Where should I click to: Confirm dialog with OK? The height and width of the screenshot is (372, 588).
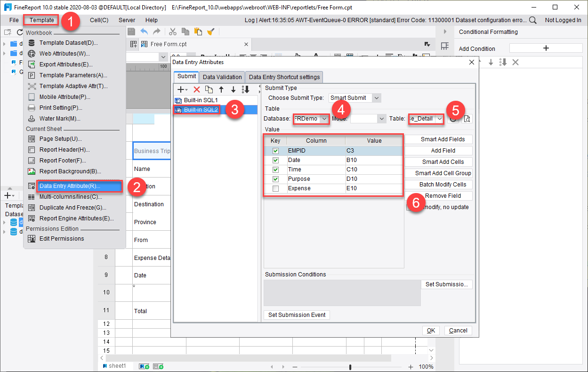[x=431, y=331]
